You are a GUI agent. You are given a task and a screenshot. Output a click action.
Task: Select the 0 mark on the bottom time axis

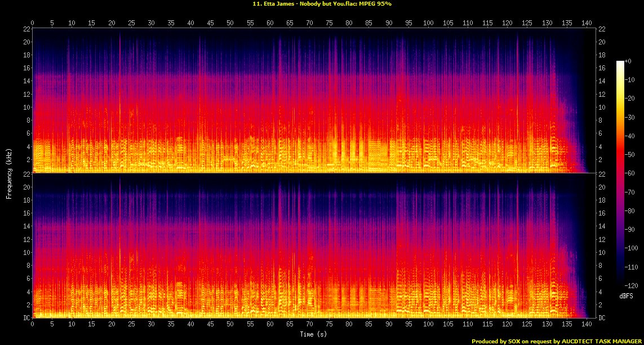[x=33, y=325]
